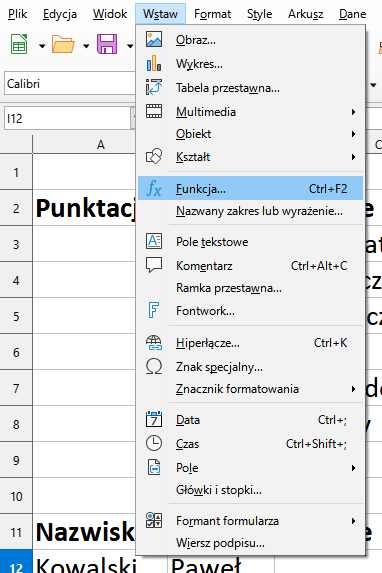The height and width of the screenshot is (573, 382).
Task: Click the fx Funkcja icon
Action: click(x=154, y=189)
